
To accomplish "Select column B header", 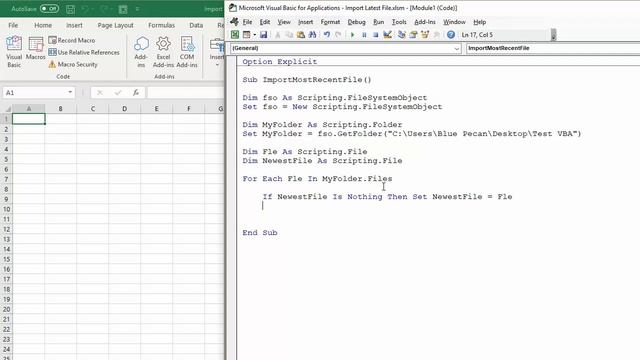I will point(60,109).
